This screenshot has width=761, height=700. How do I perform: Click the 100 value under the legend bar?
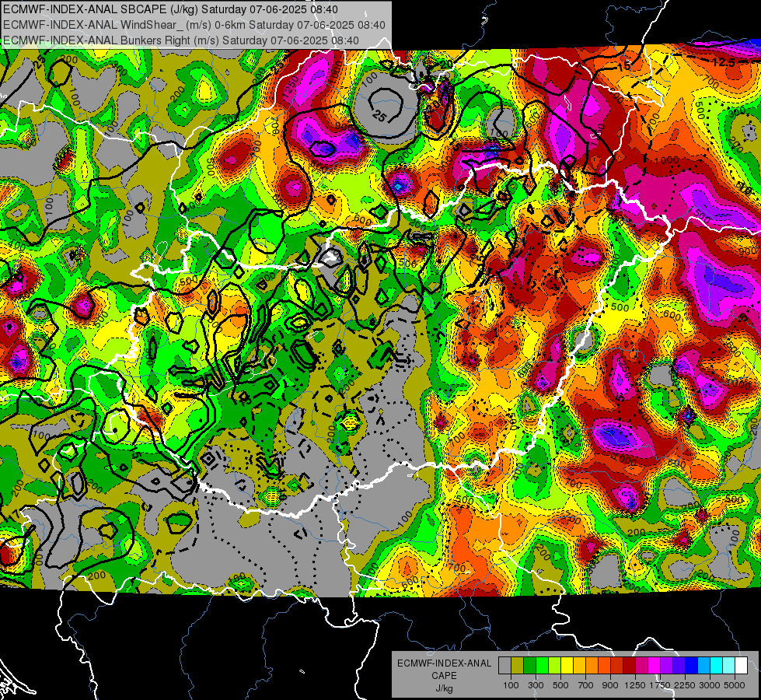[511, 685]
